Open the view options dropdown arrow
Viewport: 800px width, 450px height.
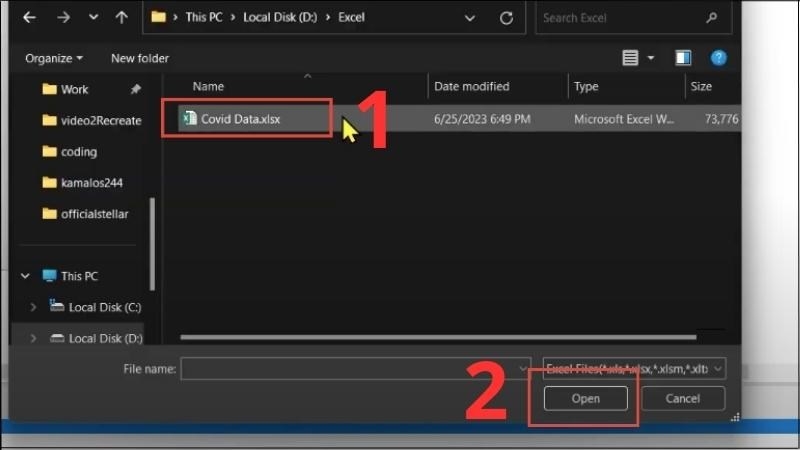pyautogui.click(x=651, y=58)
